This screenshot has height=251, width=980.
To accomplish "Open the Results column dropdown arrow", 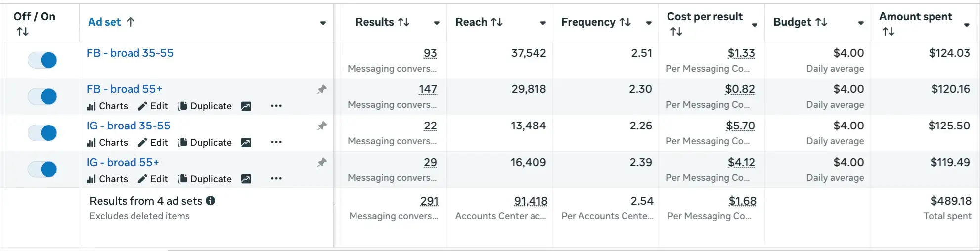I will pos(437,23).
